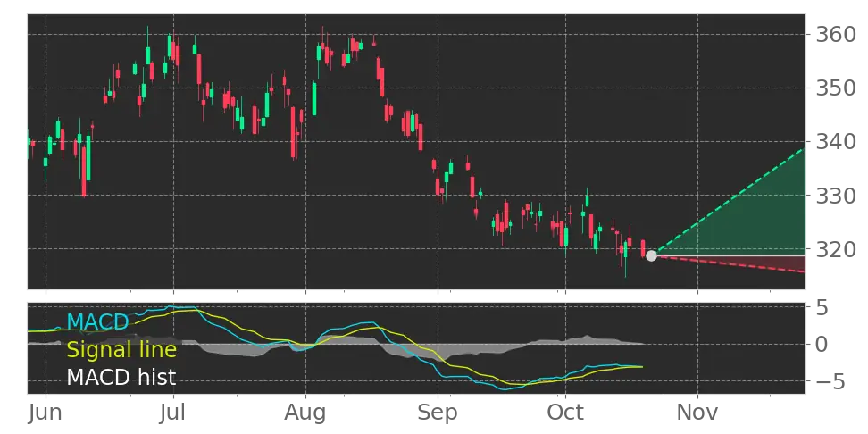Click the MACD axis value 0
Image resolution: width=868 pixels, height=434 pixels.
pos(823,345)
